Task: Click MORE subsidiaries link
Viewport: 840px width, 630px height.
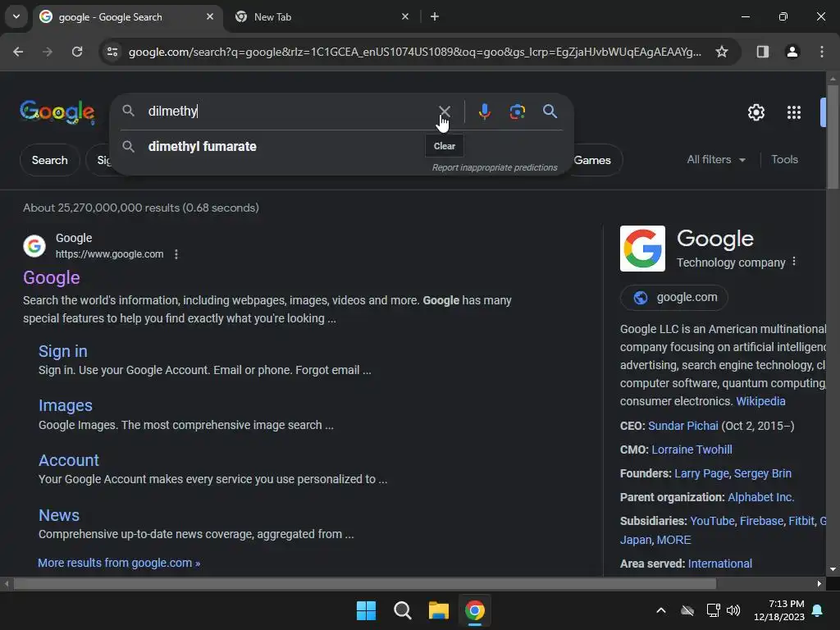Action: pyautogui.click(x=673, y=540)
